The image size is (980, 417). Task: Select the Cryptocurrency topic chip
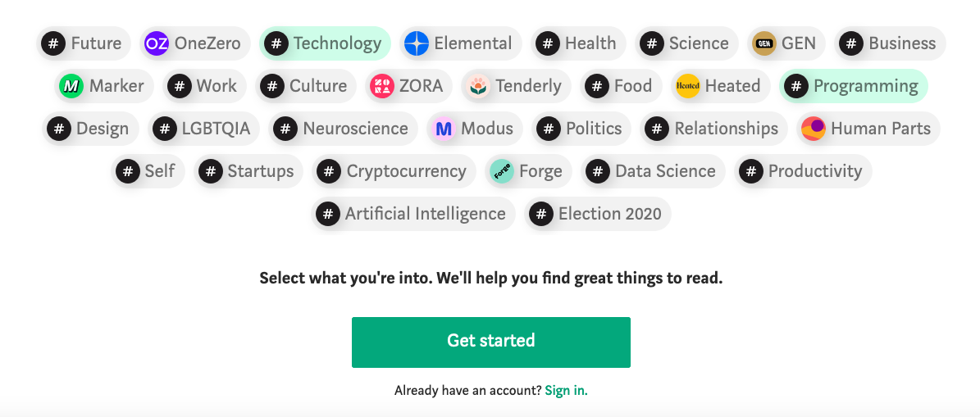[394, 171]
